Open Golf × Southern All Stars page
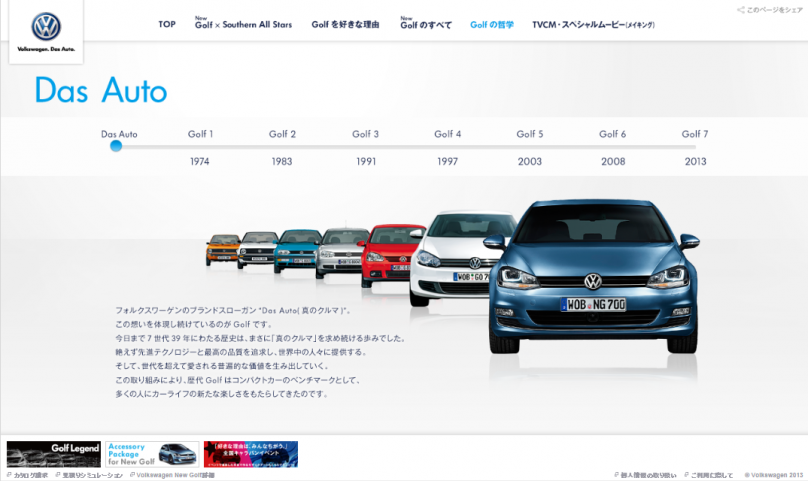This screenshot has height=481, width=808. (243, 23)
